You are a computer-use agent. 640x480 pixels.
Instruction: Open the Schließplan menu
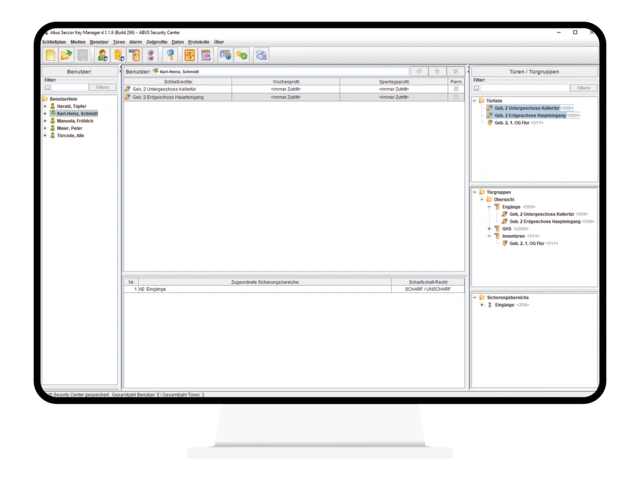tap(53, 42)
